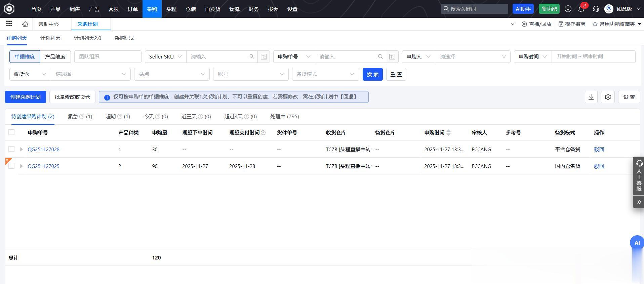Select the 产品维度 toggle
Image resolution: width=644 pixels, height=284 pixels.
coord(55,56)
